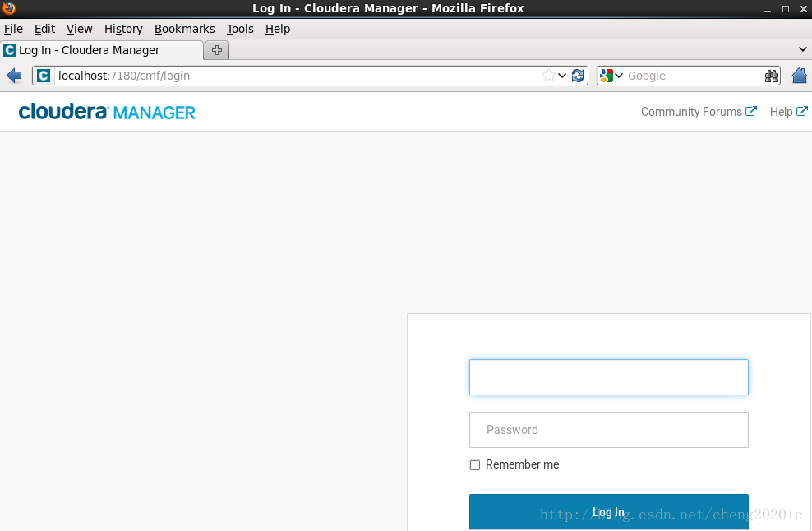The height and width of the screenshot is (531, 812).
Task: Open the View menu
Action: click(79, 29)
